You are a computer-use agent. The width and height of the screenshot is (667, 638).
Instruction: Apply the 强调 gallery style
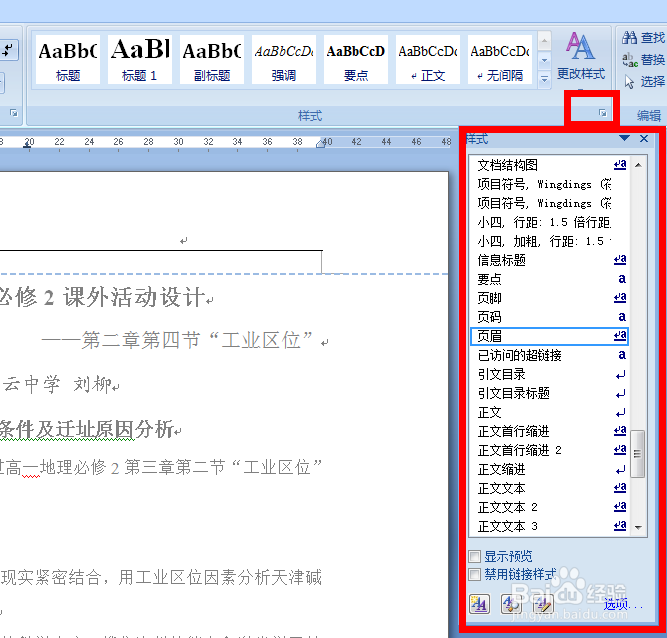coord(284,60)
